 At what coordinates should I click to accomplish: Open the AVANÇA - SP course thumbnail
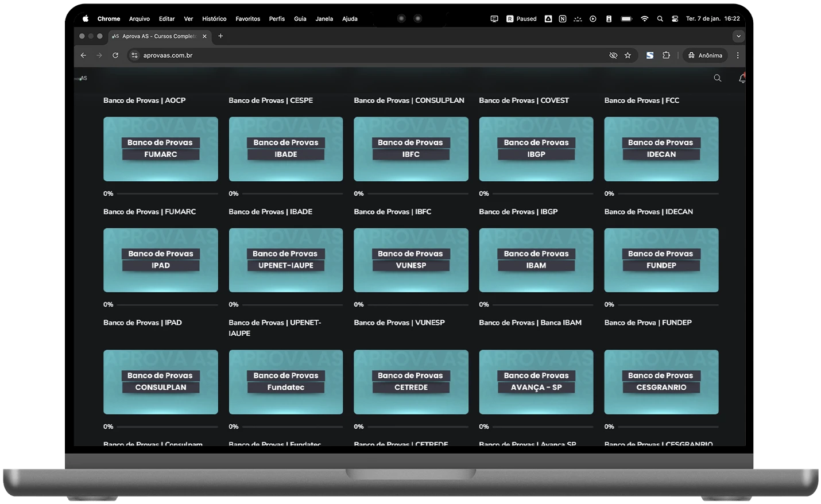[536, 382]
